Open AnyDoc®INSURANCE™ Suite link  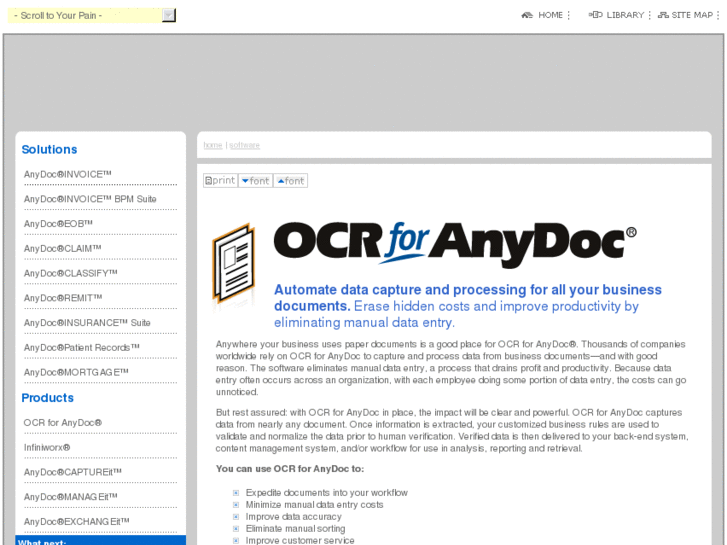coord(87,323)
